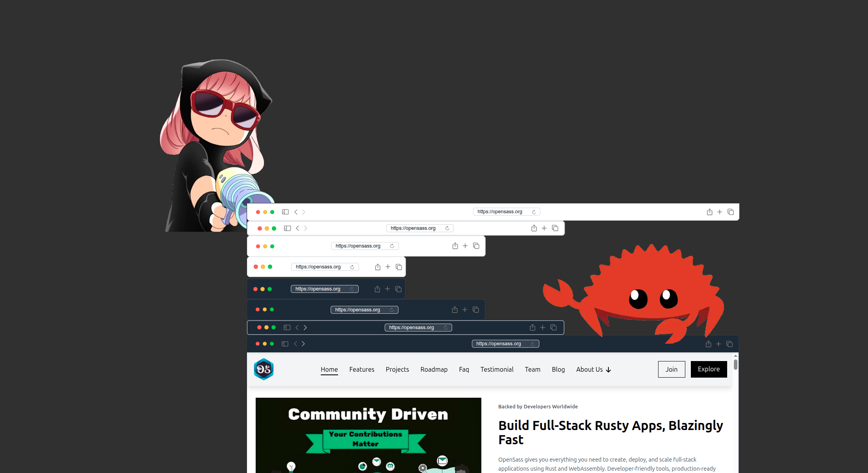Click the Join button
The image size is (868, 473).
(x=672, y=369)
